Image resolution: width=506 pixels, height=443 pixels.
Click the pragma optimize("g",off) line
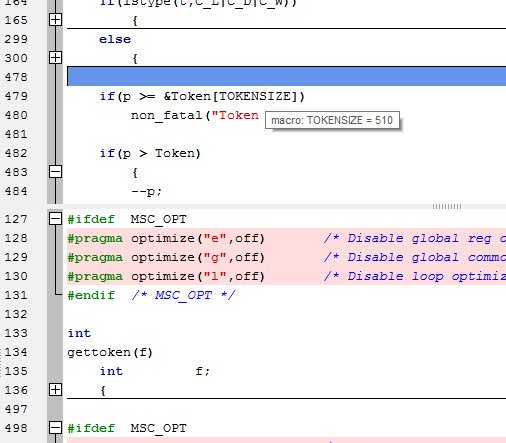[166, 257]
